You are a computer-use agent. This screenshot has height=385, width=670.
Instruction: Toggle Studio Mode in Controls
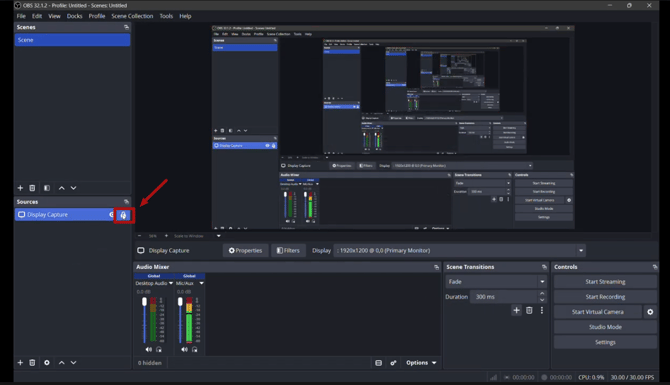pos(605,327)
